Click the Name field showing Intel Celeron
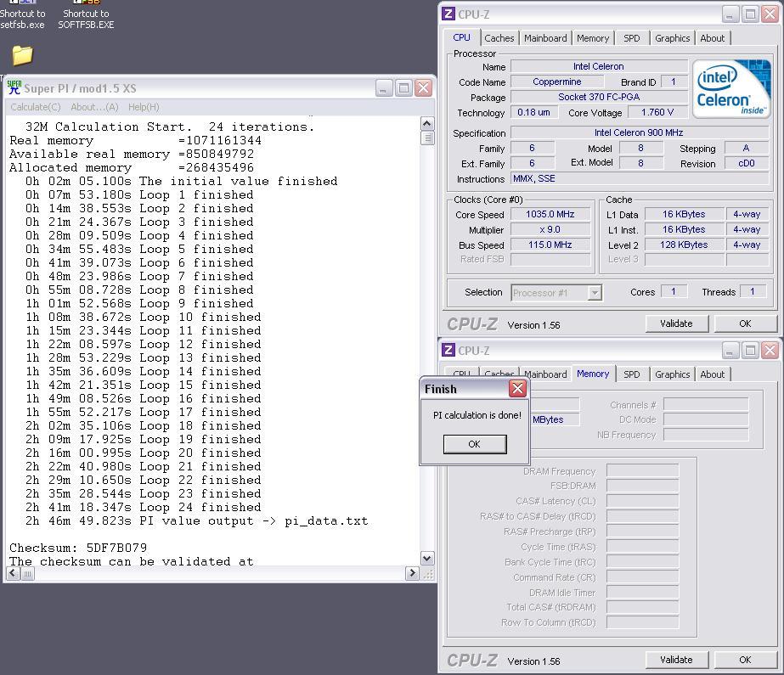 click(599, 66)
